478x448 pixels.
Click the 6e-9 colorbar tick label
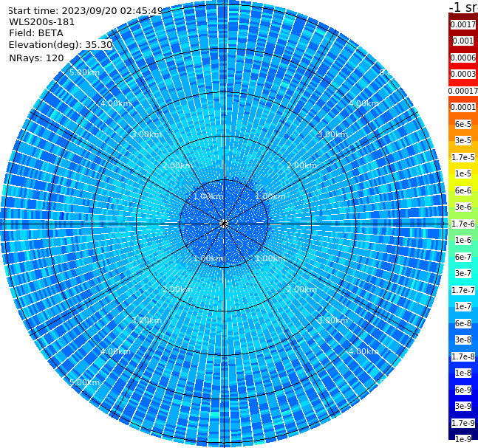463,390
